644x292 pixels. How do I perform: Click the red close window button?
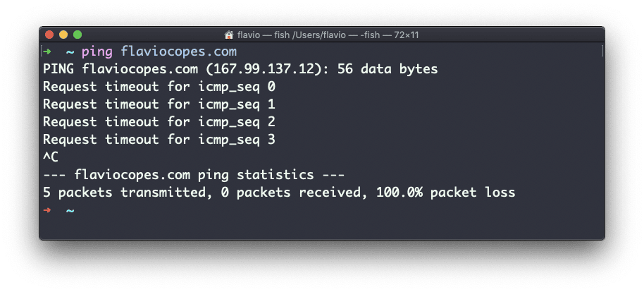point(49,35)
